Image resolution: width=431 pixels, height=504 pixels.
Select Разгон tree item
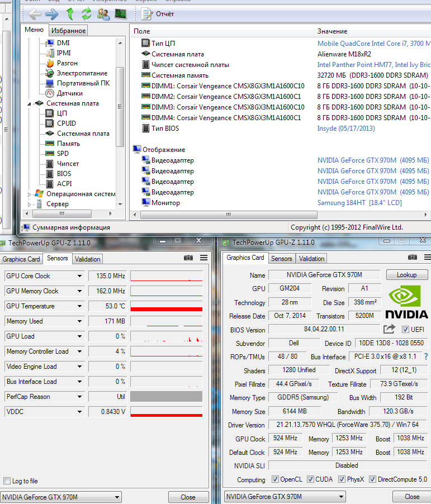point(67,63)
